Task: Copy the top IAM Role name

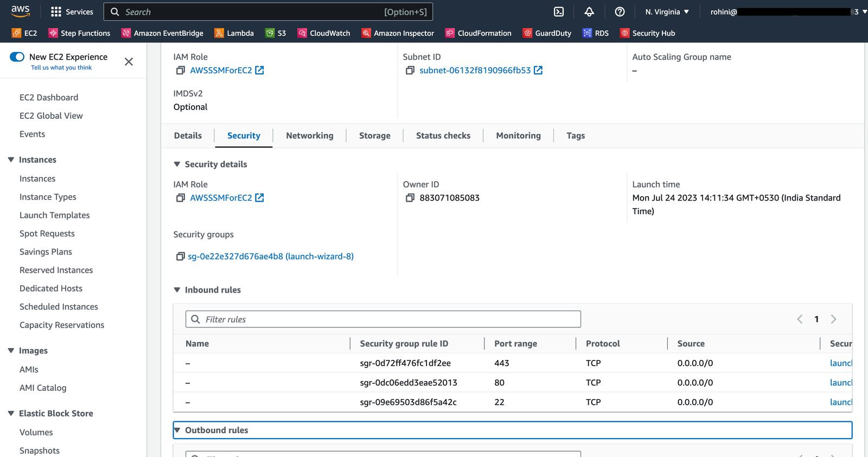Action: [181, 70]
